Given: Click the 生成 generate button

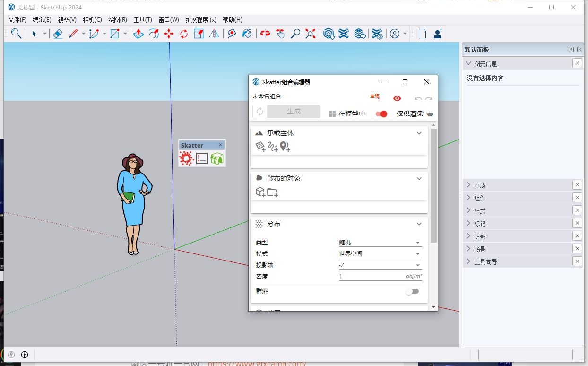Looking at the screenshot, I should click(x=294, y=112).
